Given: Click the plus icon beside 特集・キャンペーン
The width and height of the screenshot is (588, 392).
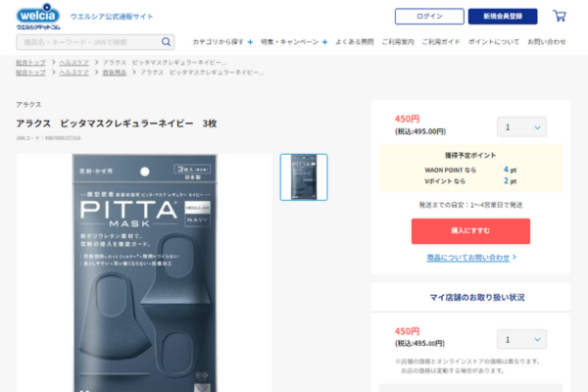Looking at the screenshot, I should coord(324,42).
